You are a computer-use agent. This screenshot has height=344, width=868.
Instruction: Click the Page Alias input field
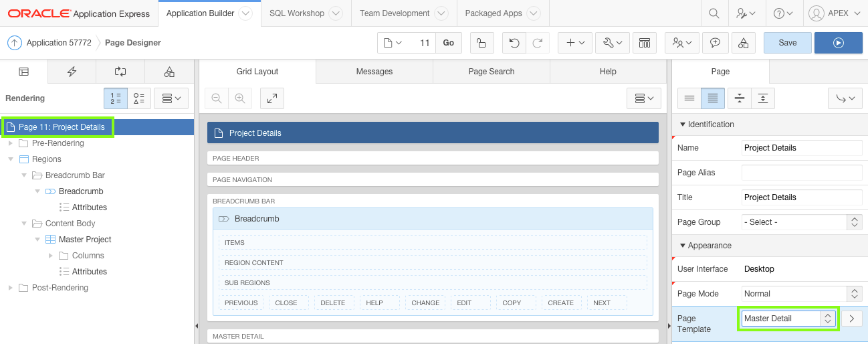click(x=802, y=173)
